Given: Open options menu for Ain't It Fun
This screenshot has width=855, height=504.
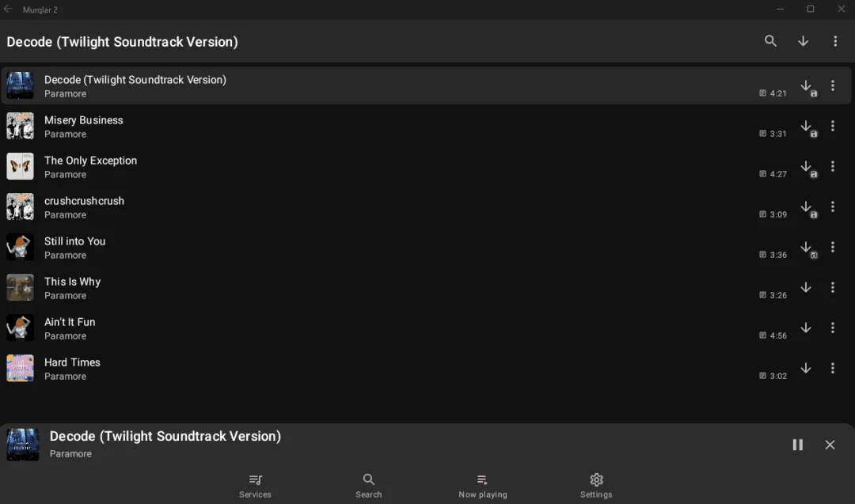Looking at the screenshot, I should [832, 328].
